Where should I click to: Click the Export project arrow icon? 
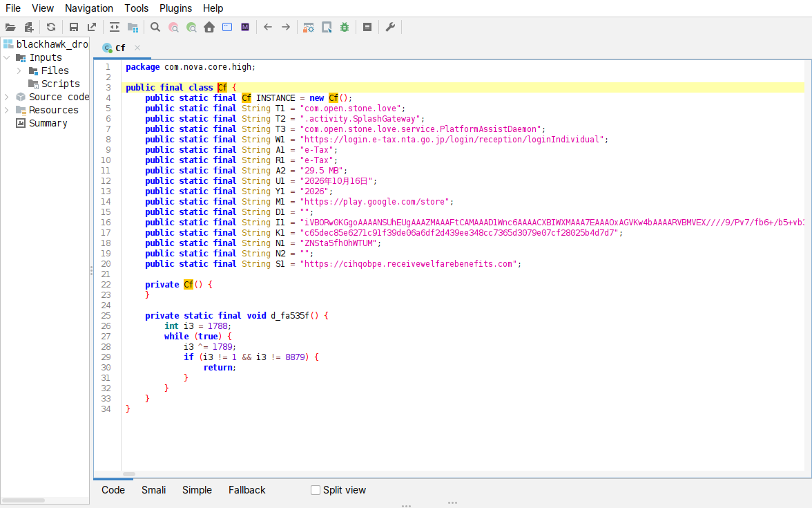pos(92,28)
